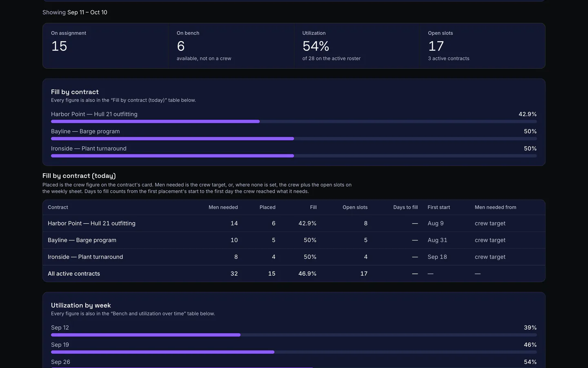Click the "Days to fill" column header
The width and height of the screenshot is (588, 368).
[x=405, y=207]
